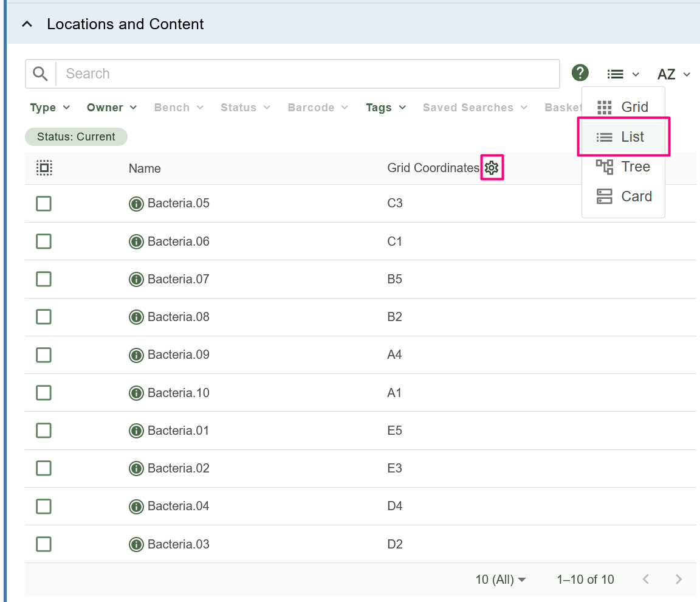Open the Type filter dropdown
Image resolution: width=700 pixels, height=602 pixels.
pyautogui.click(x=50, y=108)
